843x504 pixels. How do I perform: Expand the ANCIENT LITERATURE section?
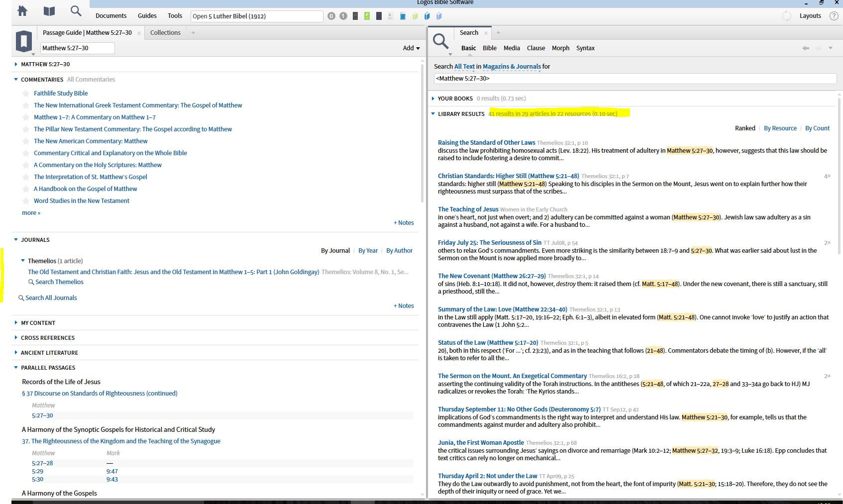click(16, 353)
